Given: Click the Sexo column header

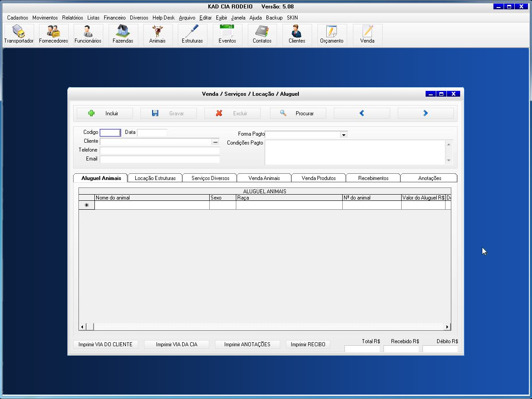Looking at the screenshot, I should (223, 198).
